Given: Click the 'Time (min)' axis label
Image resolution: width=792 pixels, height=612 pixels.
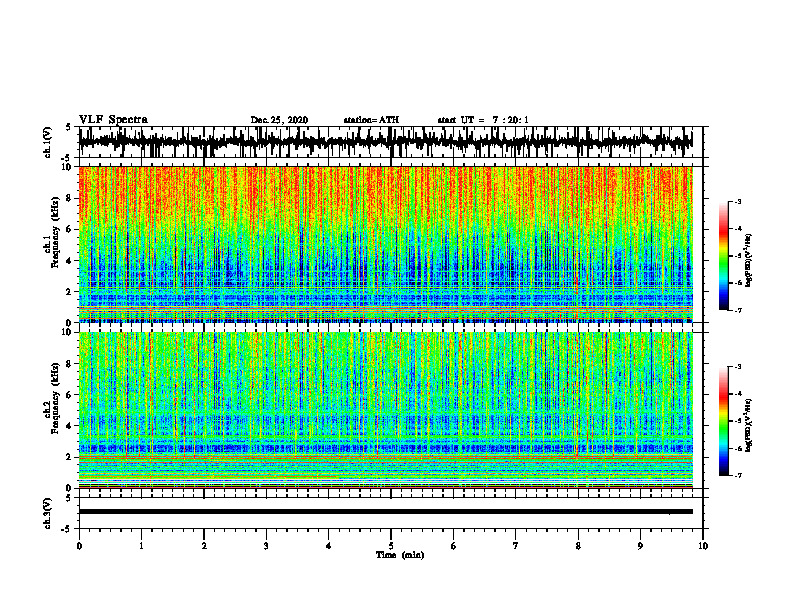Looking at the screenshot, I should click(400, 555).
